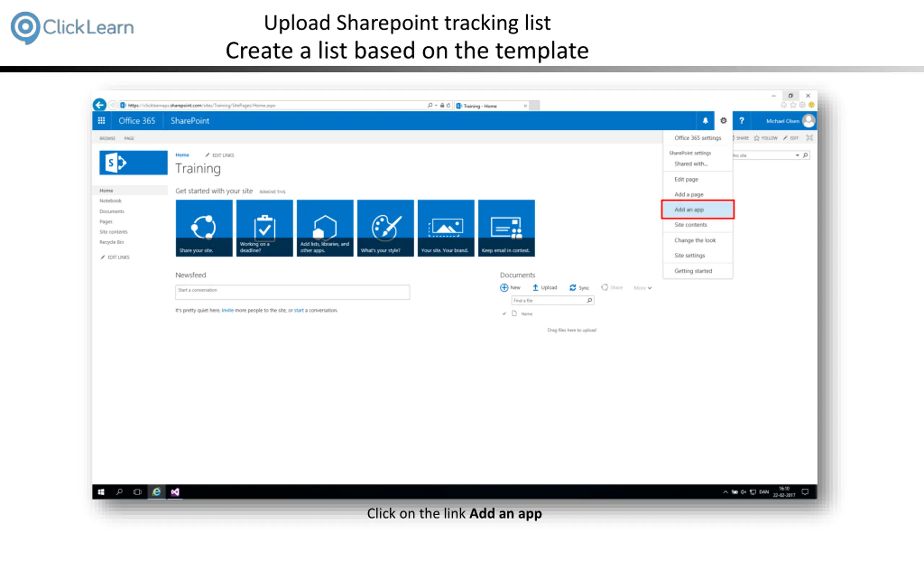
Task: Click the browser back arrow
Action: (x=100, y=105)
